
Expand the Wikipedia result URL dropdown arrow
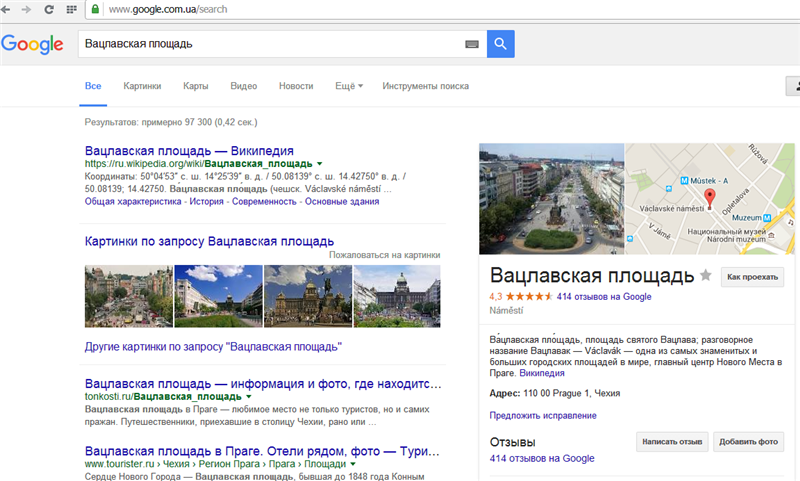(320, 164)
